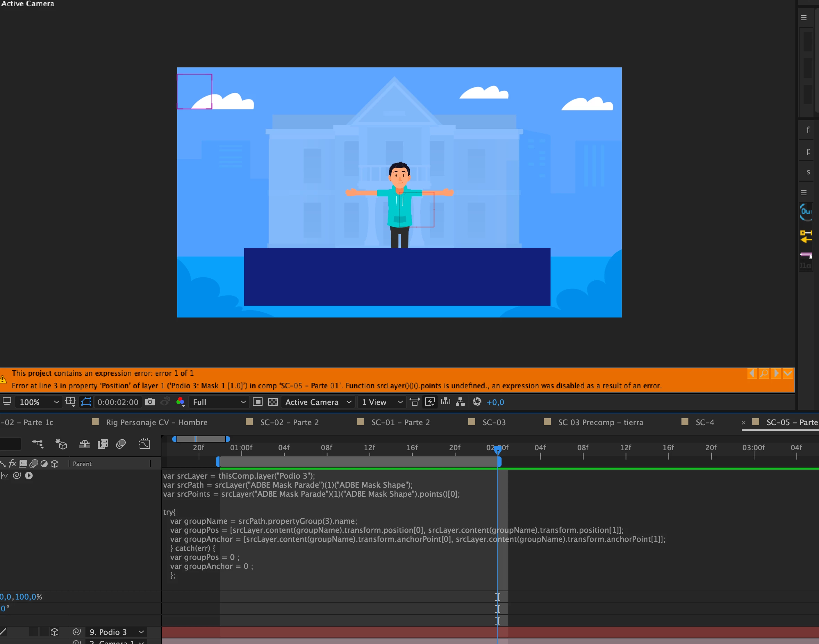This screenshot has width=819, height=644.
Task: Enable frame blending for the composition
Action: pos(102,444)
